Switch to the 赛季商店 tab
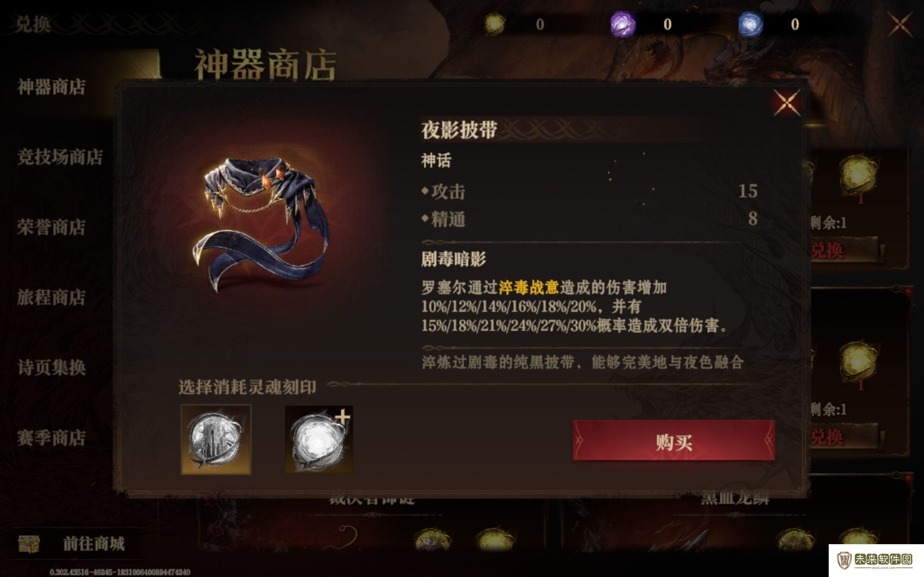This screenshot has height=577, width=924. click(52, 438)
